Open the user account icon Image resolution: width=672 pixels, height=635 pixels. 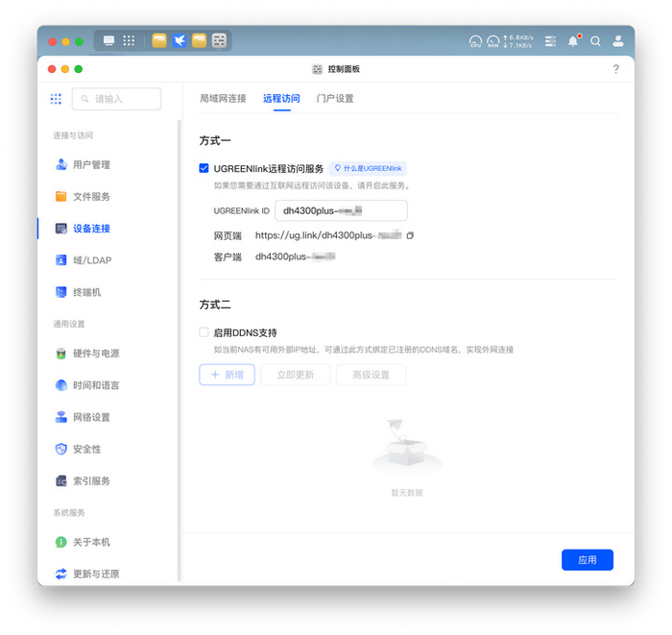617,41
